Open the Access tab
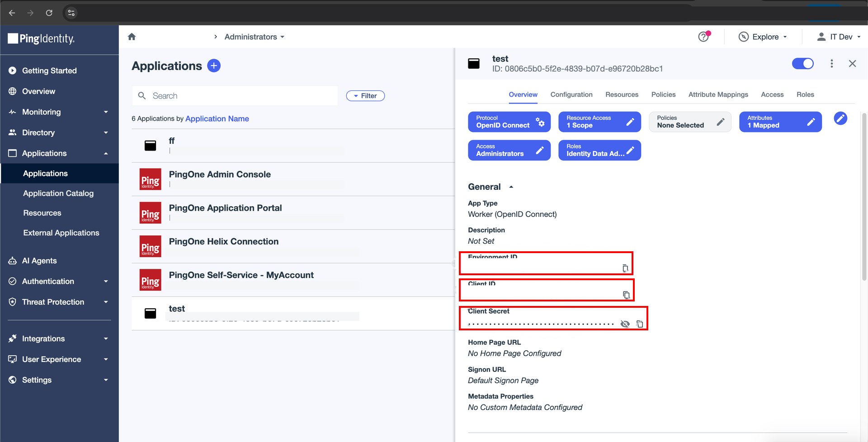The width and height of the screenshot is (868, 442). (x=772, y=94)
